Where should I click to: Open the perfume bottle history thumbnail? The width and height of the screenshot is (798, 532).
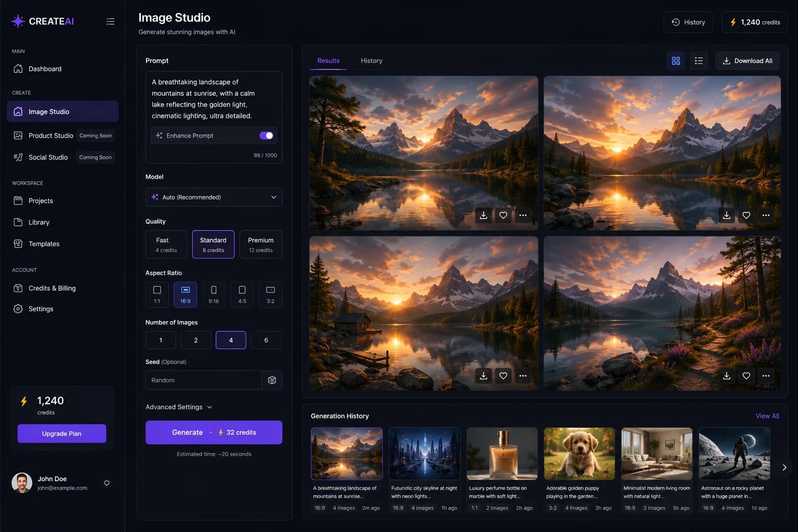[x=502, y=454]
